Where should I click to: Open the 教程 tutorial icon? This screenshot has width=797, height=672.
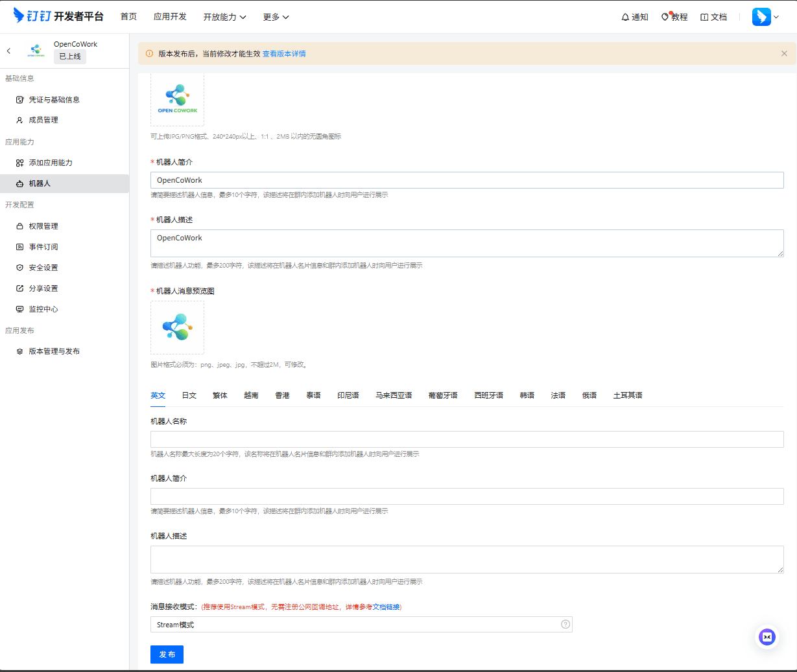(665, 17)
